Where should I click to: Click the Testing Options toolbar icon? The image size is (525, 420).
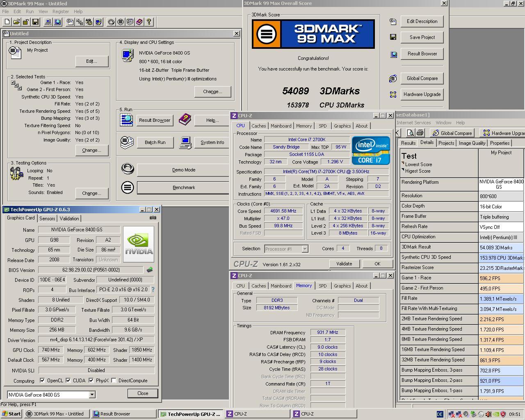click(x=89, y=22)
